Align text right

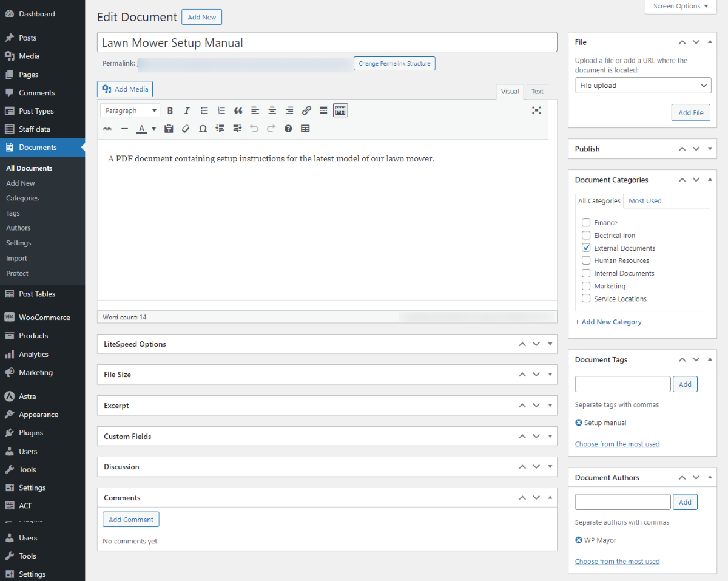pyautogui.click(x=289, y=110)
